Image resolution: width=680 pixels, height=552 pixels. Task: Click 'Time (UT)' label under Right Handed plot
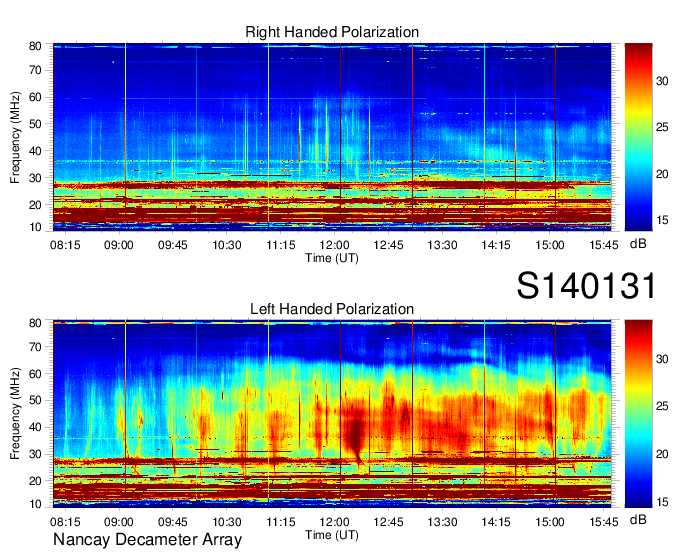[x=332, y=258]
